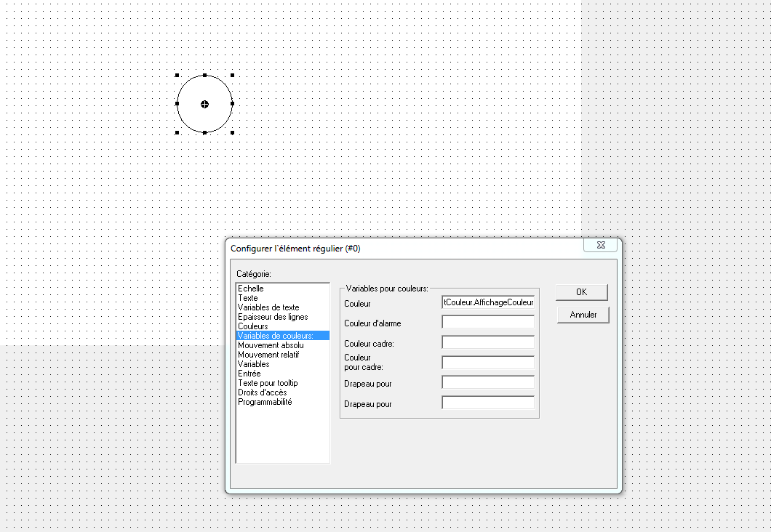
Task: Select the Programmabilité category
Action: point(265,402)
